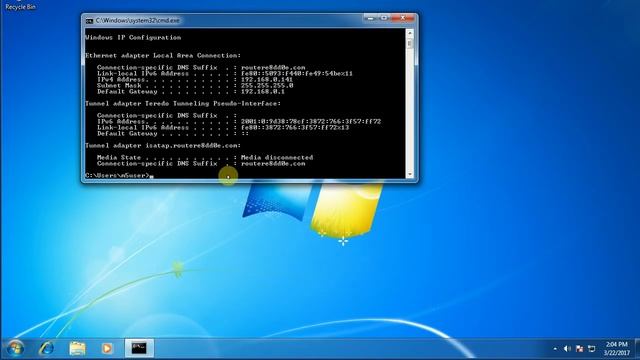This screenshot has height=360, width=640.
Task: Maximize the Command Prompt window
Action: pyautogui.click(x=384, y=18)
